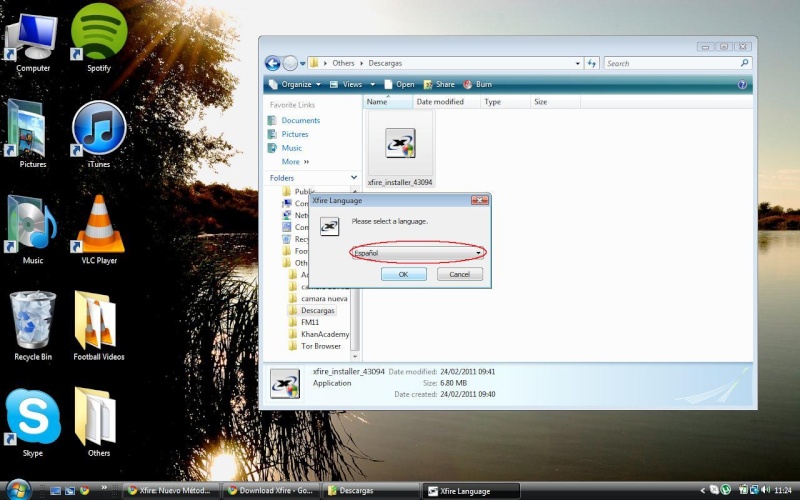Open the Language selection dropdown showing Español
Viewport: 800px width, 500px height.
(417, 253)
